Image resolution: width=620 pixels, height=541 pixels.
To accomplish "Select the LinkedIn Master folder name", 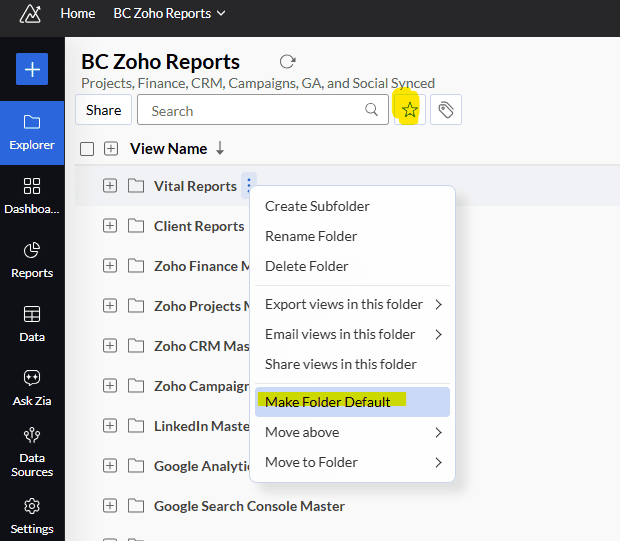I will point(202,426).
